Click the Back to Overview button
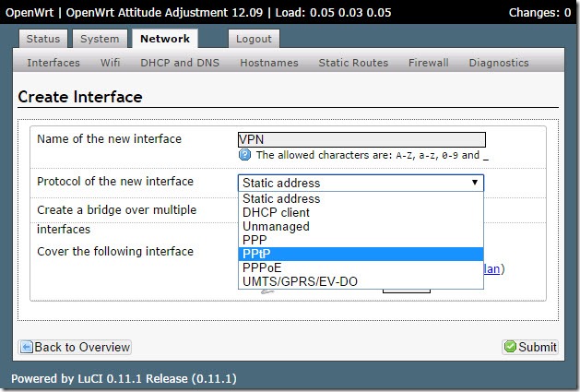 click(75, 347)
